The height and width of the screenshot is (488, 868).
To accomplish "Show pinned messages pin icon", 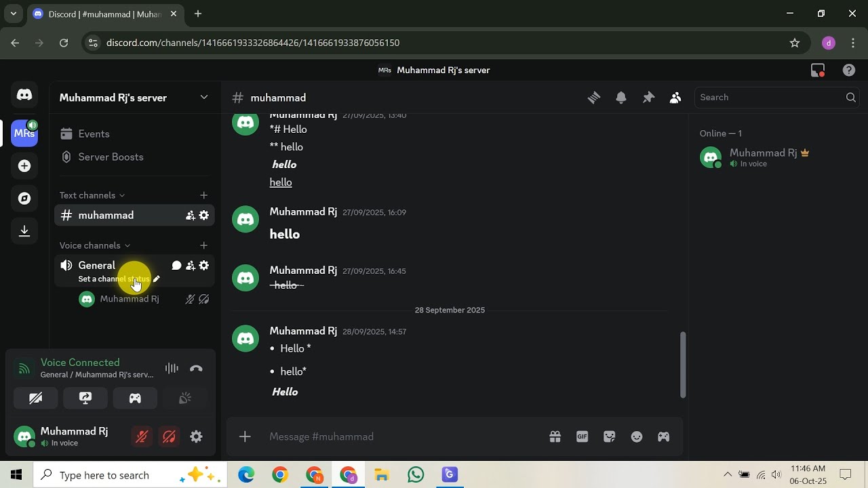I will pos(648,98).
